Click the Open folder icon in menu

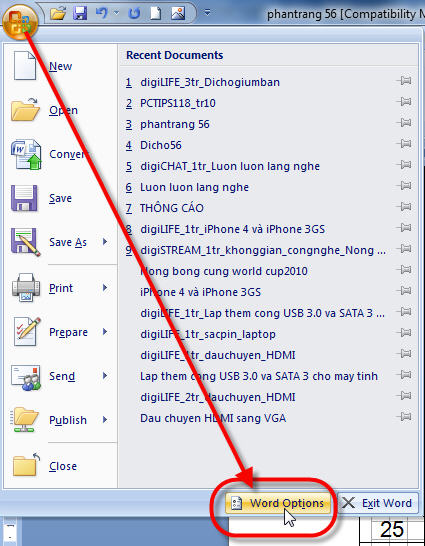click(x=25, y=110)
